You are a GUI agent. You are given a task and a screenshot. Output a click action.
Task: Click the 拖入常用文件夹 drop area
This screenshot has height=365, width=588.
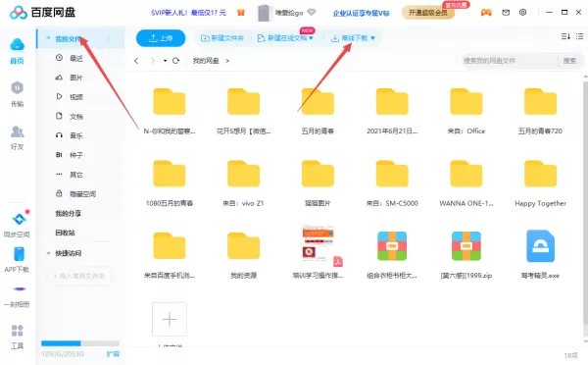78,276
